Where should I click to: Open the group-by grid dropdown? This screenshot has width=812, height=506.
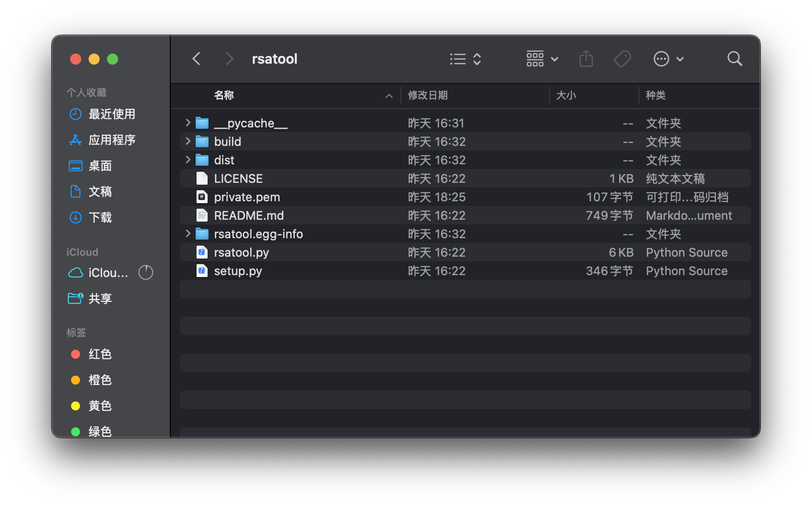(543, 59)
